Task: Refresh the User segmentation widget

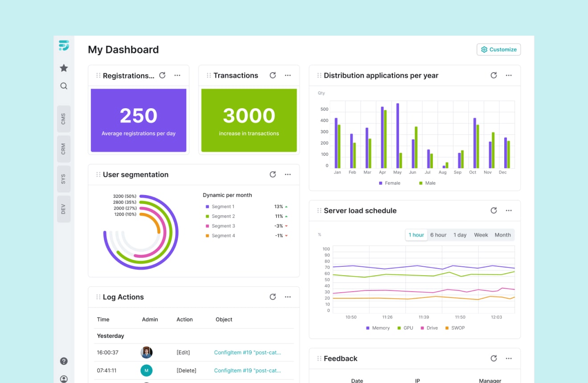Action: 273,174
